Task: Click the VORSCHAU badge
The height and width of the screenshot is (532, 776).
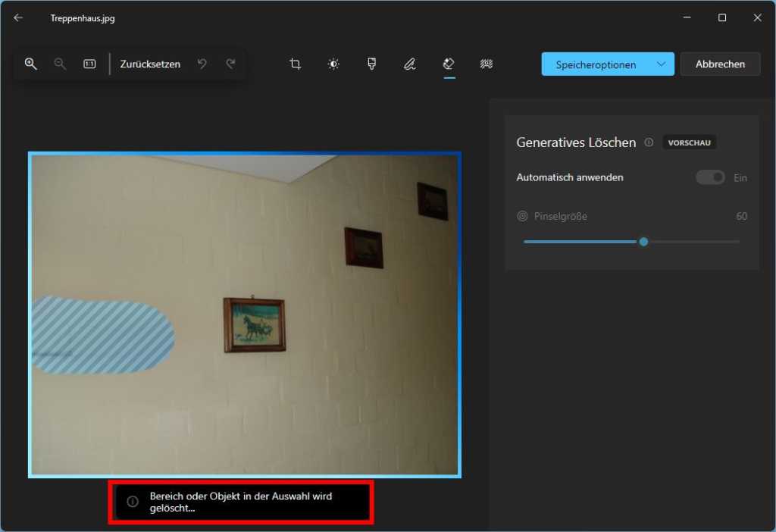Action: (689, 142)
